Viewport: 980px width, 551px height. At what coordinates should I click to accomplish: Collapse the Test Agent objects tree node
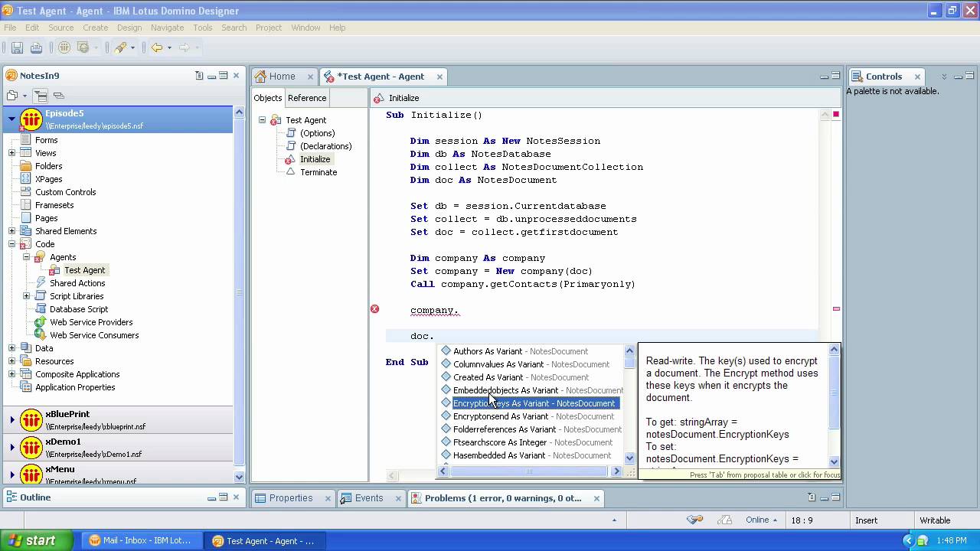(262, 120)
